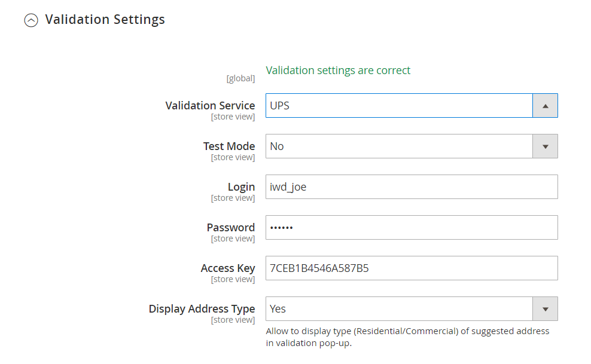The width and height of the screenshot is (591, 364).
Task: Click the Validation Service label
Action: 210,106
